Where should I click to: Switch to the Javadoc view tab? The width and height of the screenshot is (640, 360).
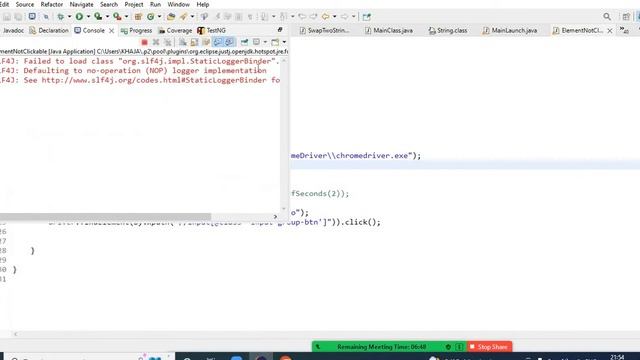coord(12,31)
